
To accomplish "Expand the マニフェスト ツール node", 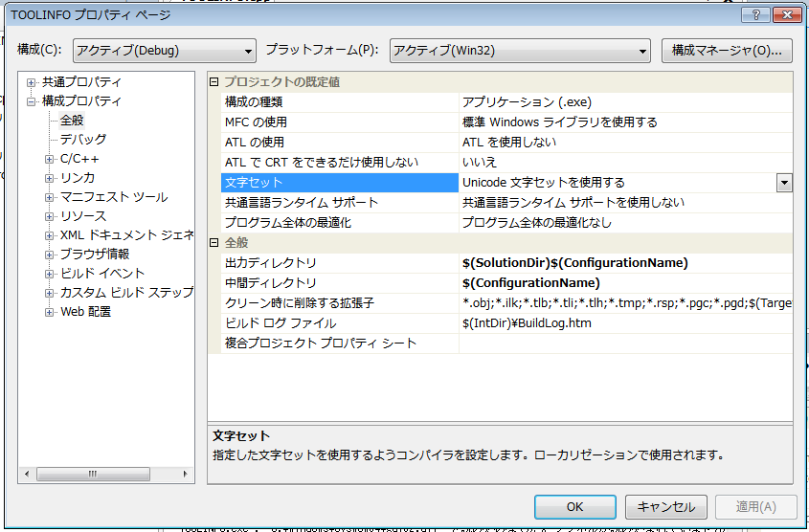I will pos(50,197).
